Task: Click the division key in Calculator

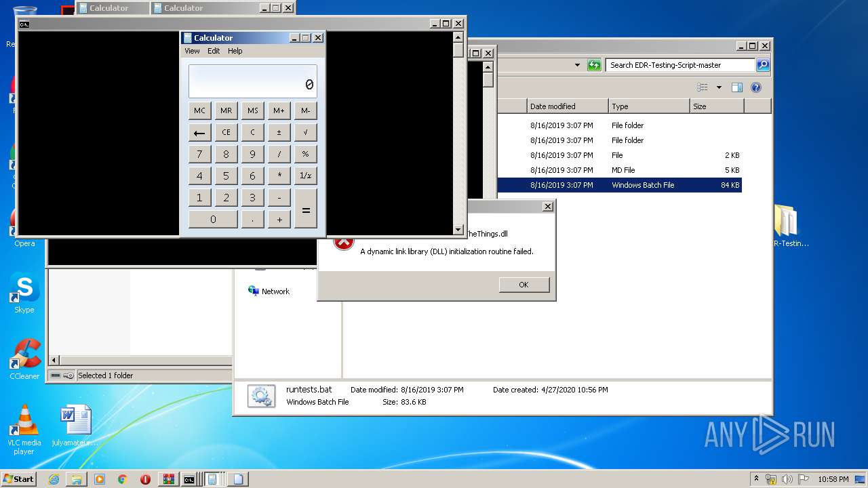Action: [279, 154]
